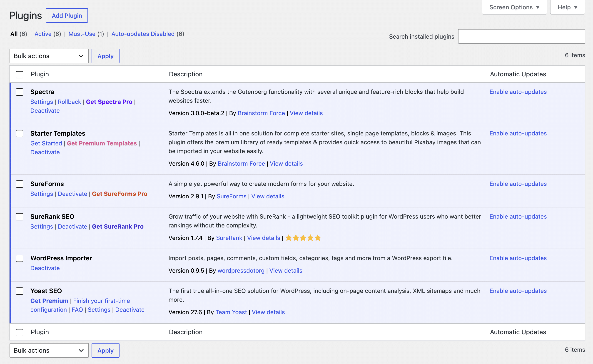Toggle the select-all checkbox in the table footer
This screenshot has height=364, width=593.
click(x=20, y=333)
